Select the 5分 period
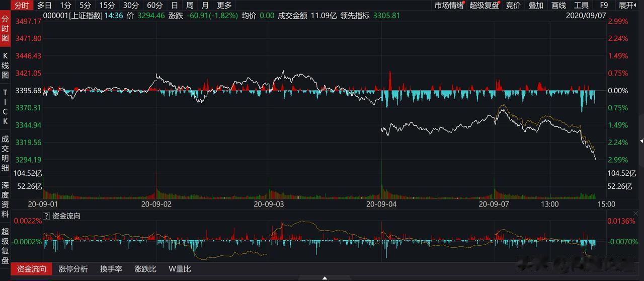 click(86, 6)
